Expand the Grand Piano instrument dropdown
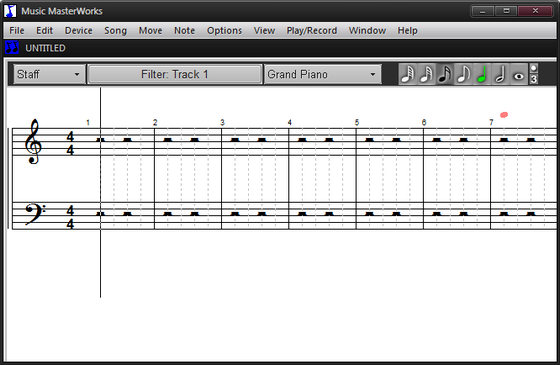 coord(323,74)
